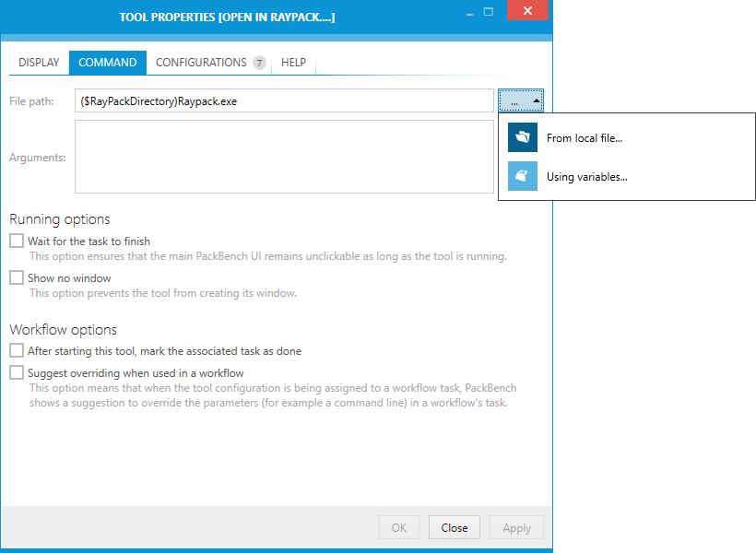Enable "Wait for the task to finish"
The height and width of the screenshot is (553, 756).
tap(16, 240)
